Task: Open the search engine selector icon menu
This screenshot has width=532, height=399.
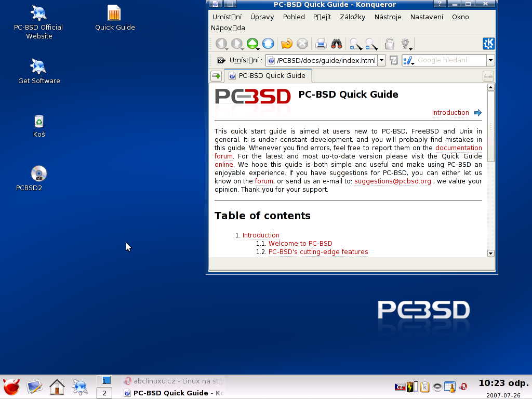Action: click(x=409, y=60)
